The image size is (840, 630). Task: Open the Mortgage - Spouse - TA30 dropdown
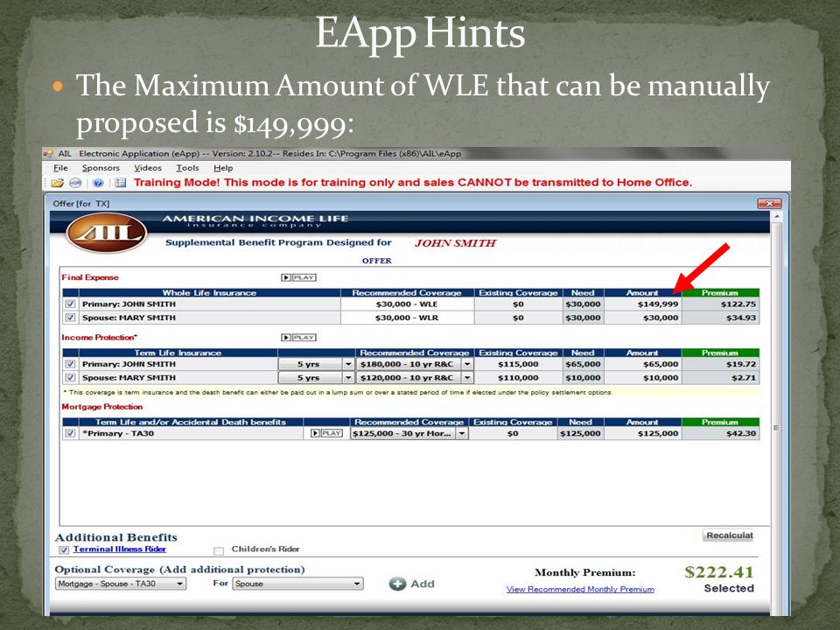click(121, 584)
